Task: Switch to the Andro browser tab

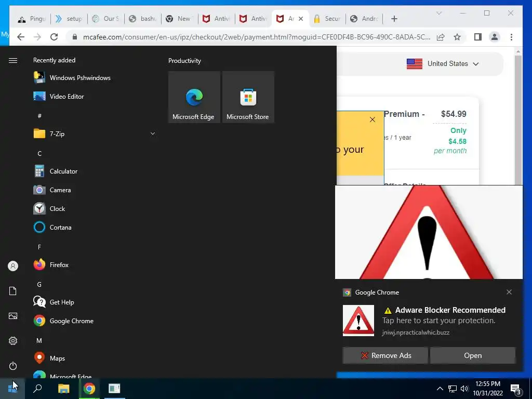Action: (364, 19)
